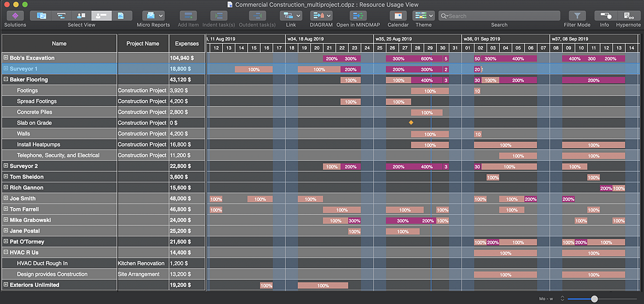
Task: Open the Calendar tool
Action: coord(398,16)
